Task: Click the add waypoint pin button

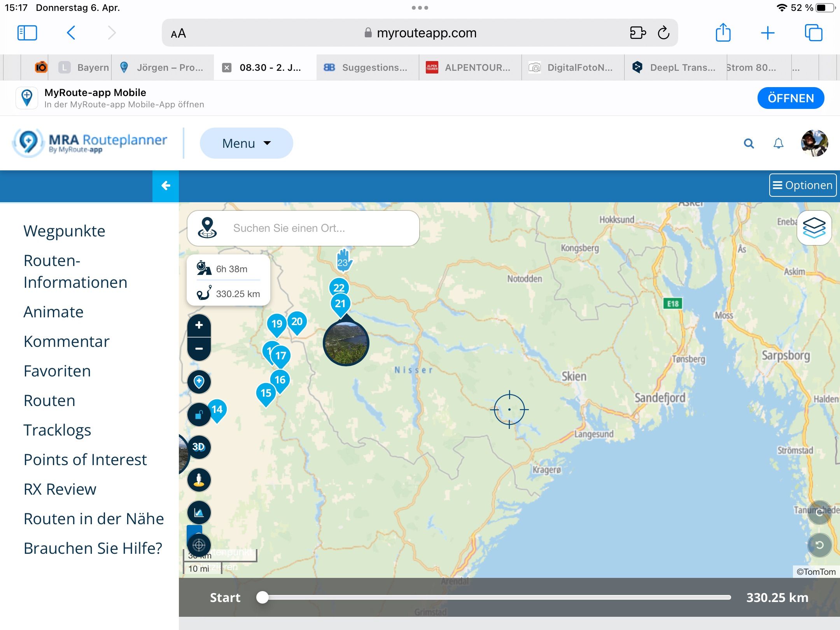Action: [x=199, y=382]
